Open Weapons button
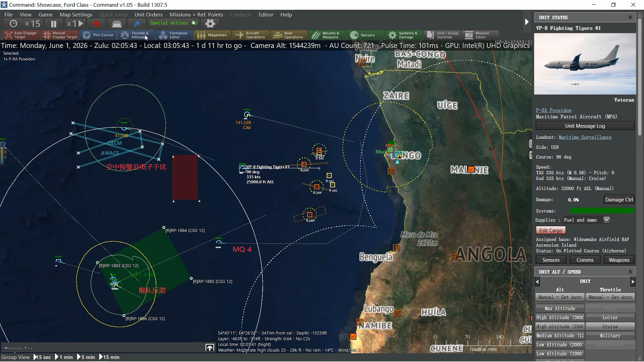Screen dimensions: 644x362 (x=619, y=260)
